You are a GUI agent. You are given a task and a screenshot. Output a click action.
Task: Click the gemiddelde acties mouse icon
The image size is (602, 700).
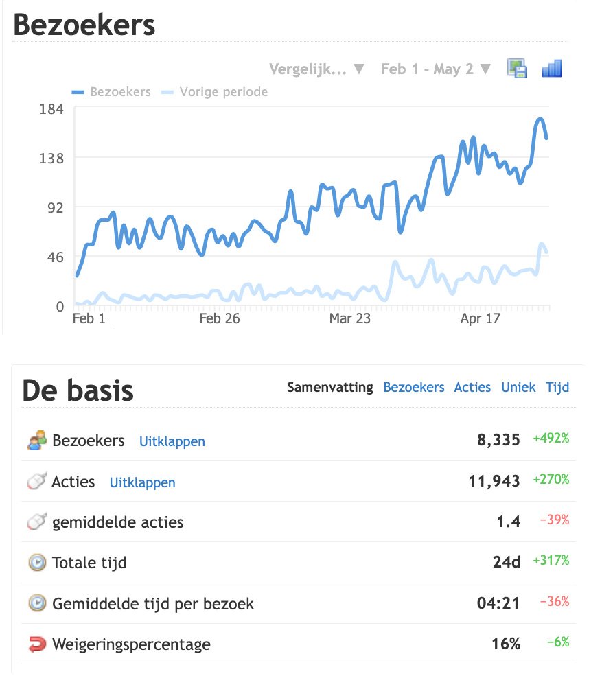coord(37,522)
